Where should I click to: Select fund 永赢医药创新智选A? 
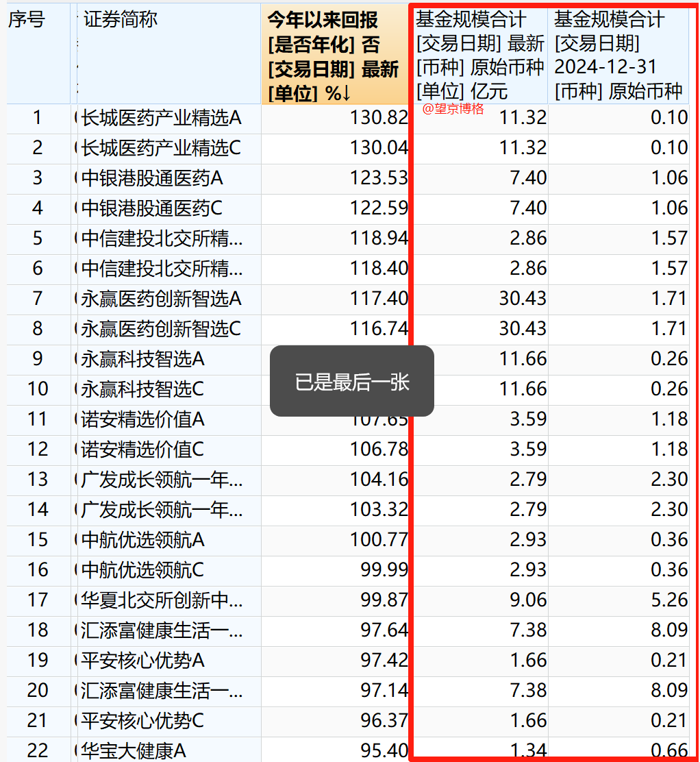(x=161, y=299)
